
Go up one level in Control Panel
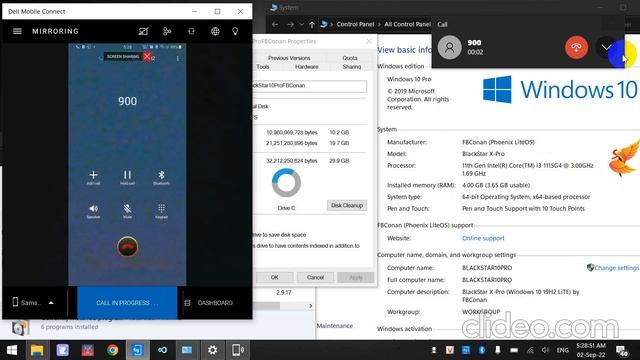pyautogui.click(x=312, y=24)
